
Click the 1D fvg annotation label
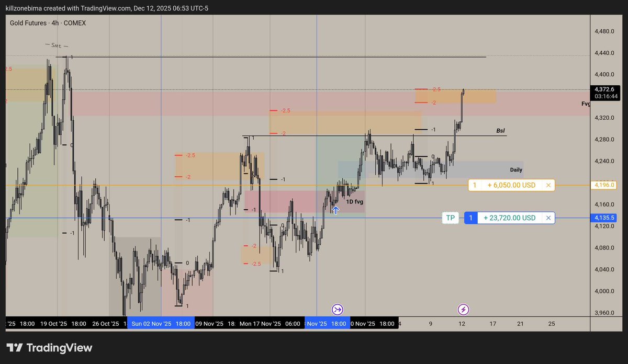[x=354, y=201]
